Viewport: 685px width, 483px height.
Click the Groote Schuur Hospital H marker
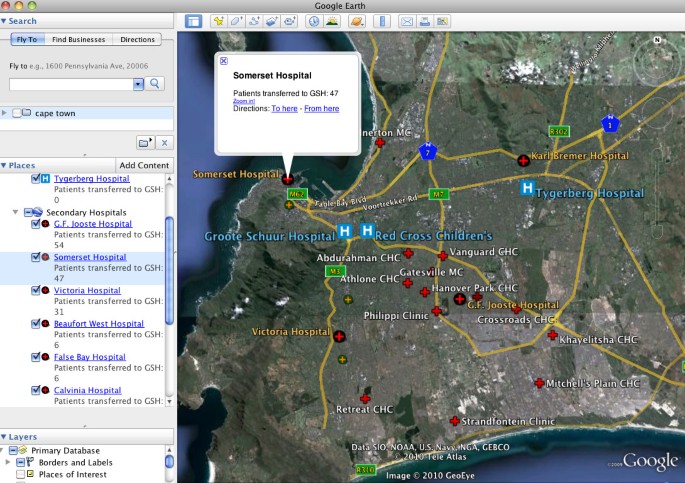(345, 231)
